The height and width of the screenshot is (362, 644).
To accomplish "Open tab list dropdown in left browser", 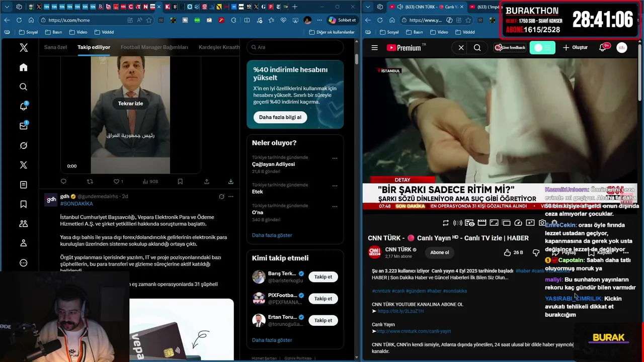I will (x=7, y=7).
